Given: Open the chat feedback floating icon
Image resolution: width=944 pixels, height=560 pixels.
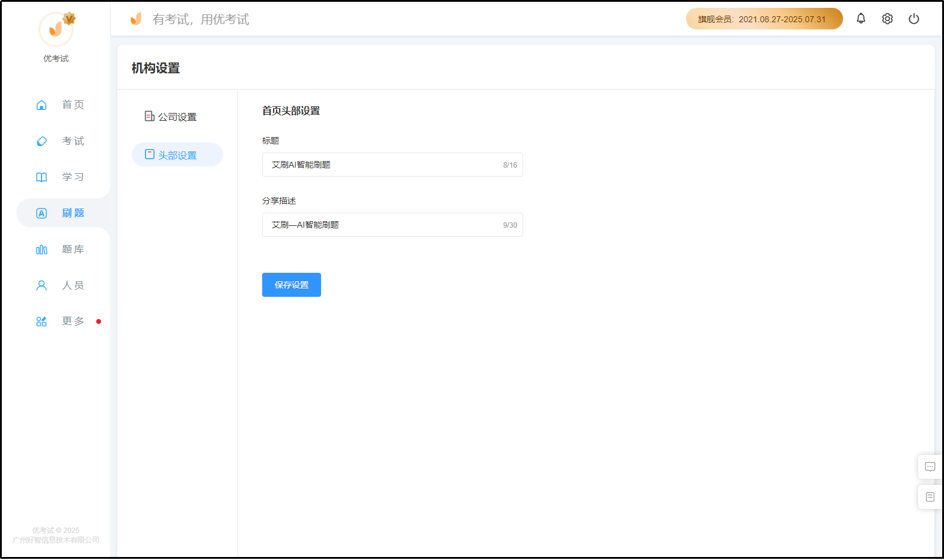Looking at the screenshot, I should (x=930, y=467).
